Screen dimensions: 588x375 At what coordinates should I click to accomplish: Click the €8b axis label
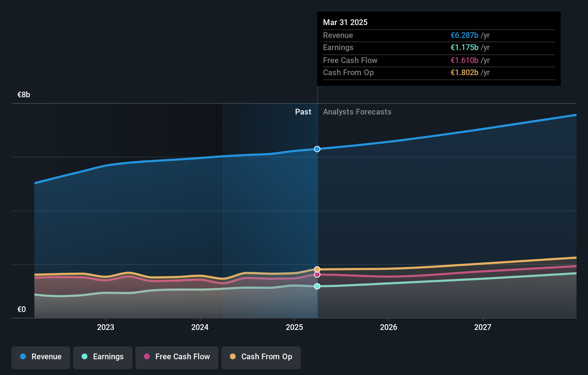[23, 94]
